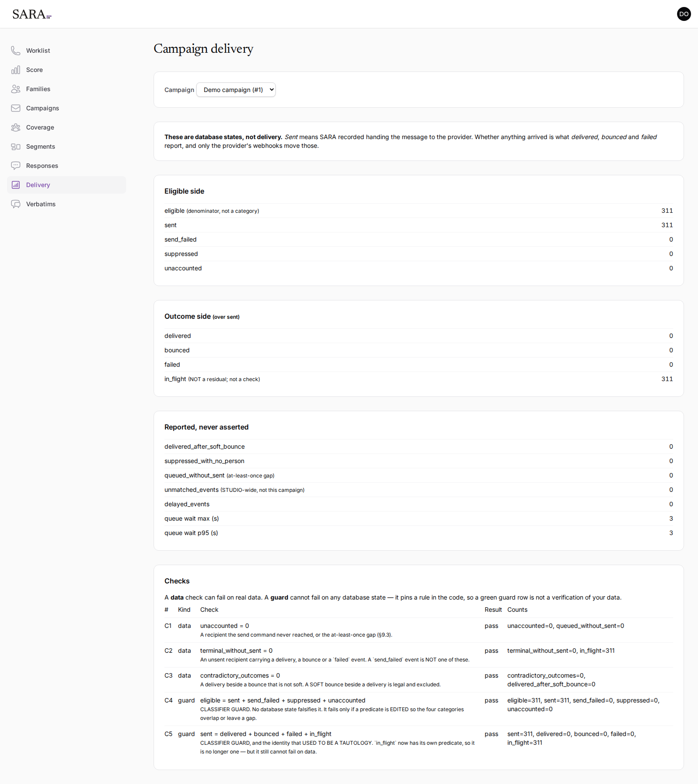Click 'suppressed_with_no_person' row label

pos(204,461)
